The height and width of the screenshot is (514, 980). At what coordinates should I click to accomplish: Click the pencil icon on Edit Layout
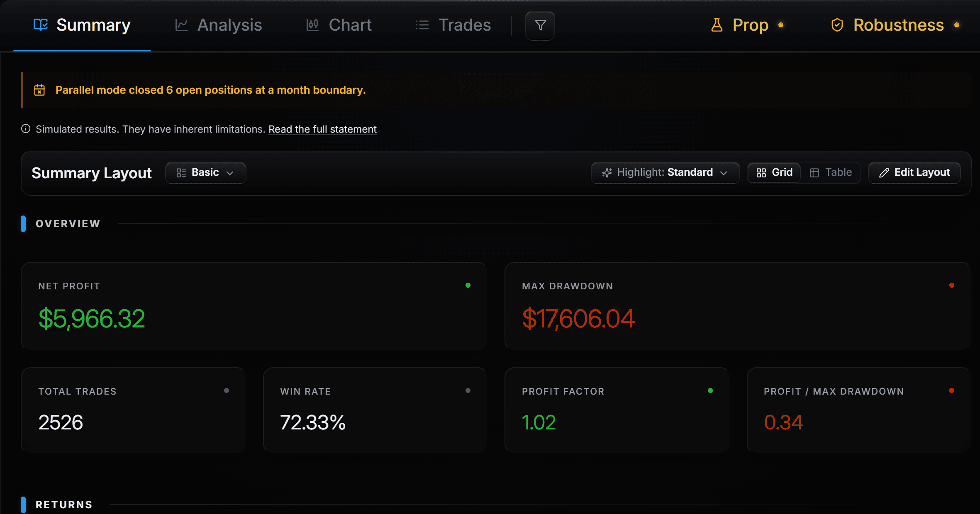tap(884, 173)
